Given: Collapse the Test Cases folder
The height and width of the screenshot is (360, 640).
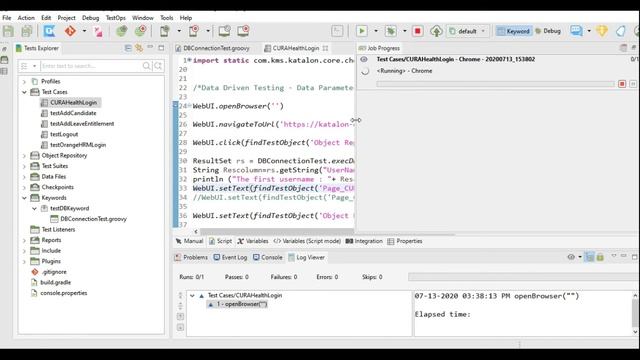Looking at the screenshot, I should [x=24, y=92].
